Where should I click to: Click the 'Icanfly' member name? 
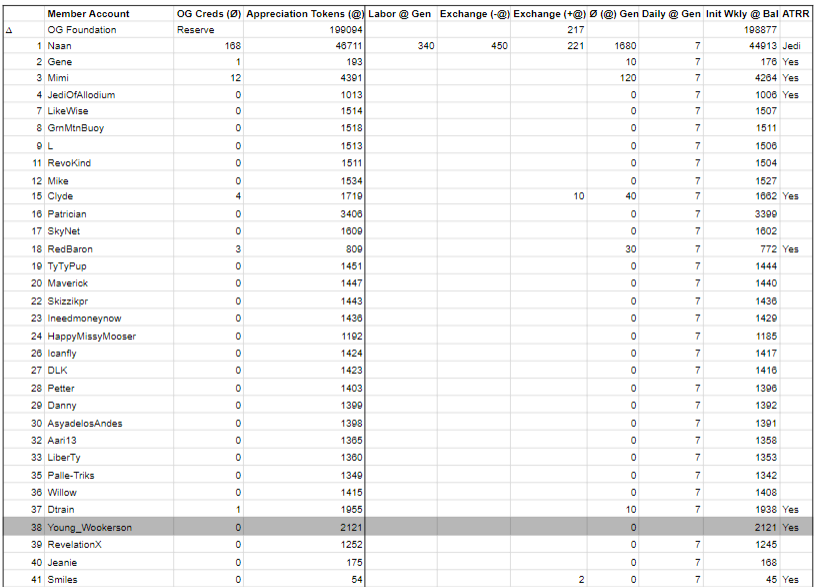pos(62,353)
